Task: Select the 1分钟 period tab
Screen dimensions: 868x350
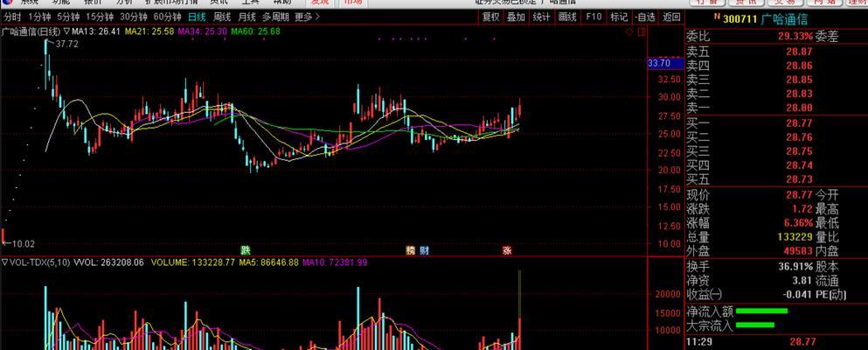Action: pyautogui.click(x=39, y=17)
